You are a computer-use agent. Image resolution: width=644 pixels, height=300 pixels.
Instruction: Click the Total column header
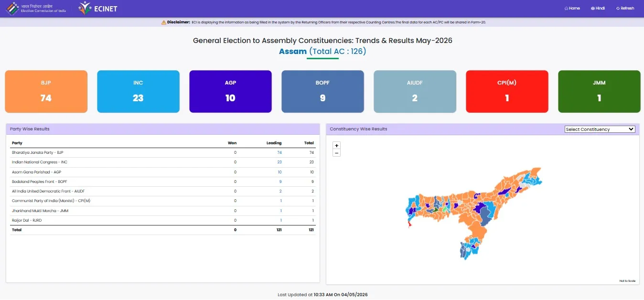coord(309,143)
